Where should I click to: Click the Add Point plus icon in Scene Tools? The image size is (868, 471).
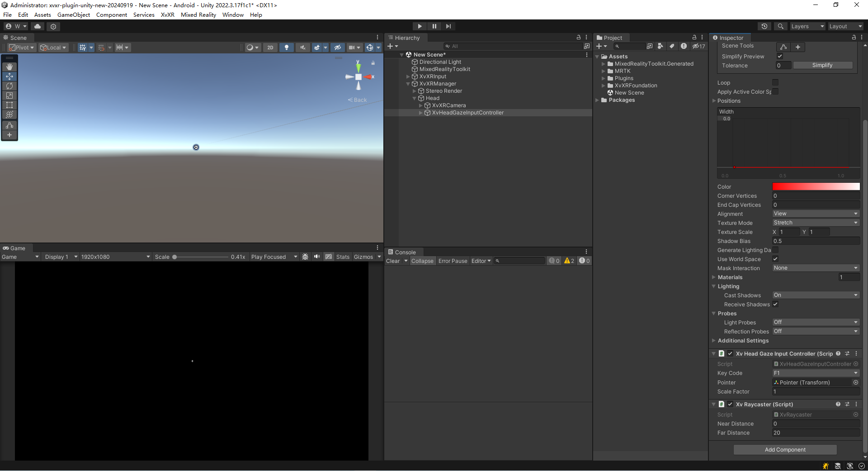798,47
